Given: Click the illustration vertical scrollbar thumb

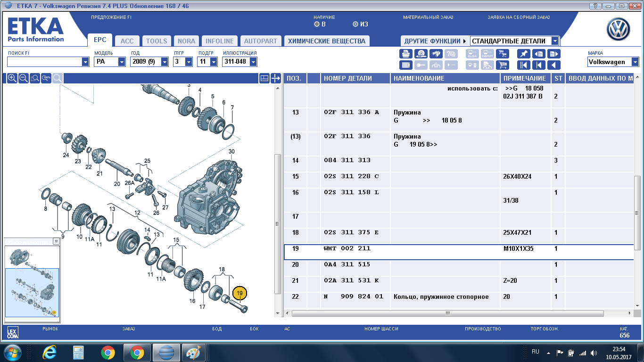Looking at the screenshot, I should 278,224.
